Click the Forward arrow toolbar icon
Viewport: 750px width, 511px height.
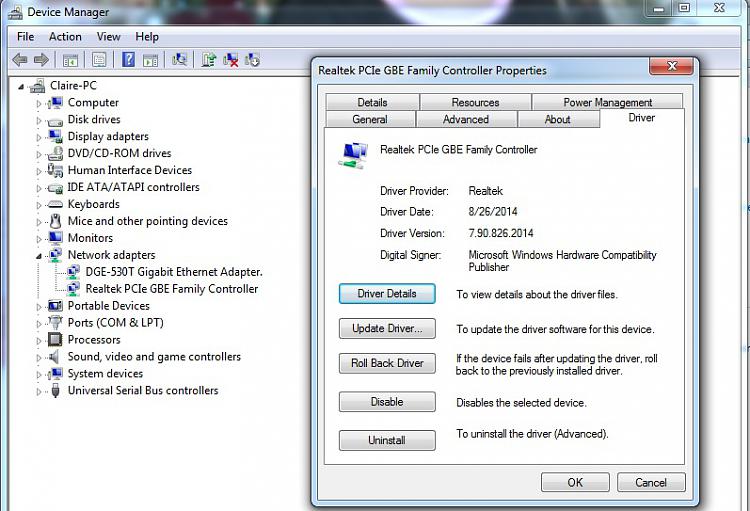[x=41, y=60]
